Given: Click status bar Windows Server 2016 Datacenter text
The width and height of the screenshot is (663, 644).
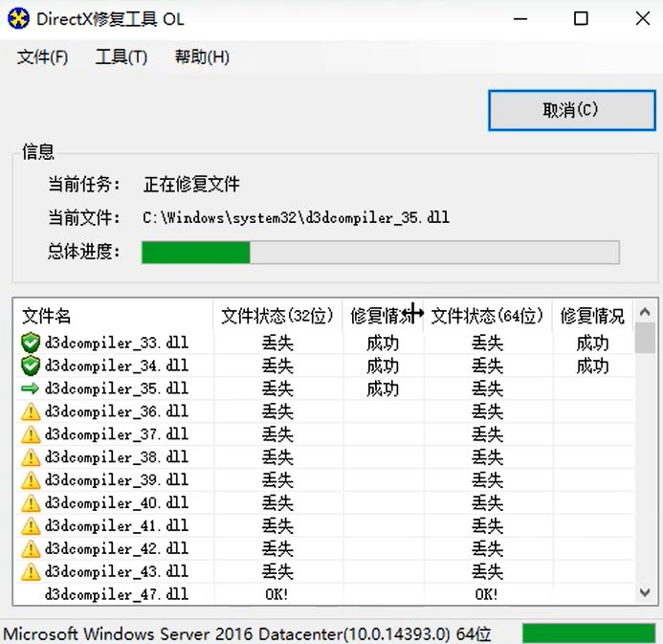Looking at the screenshot, I should tap(247, 633).
